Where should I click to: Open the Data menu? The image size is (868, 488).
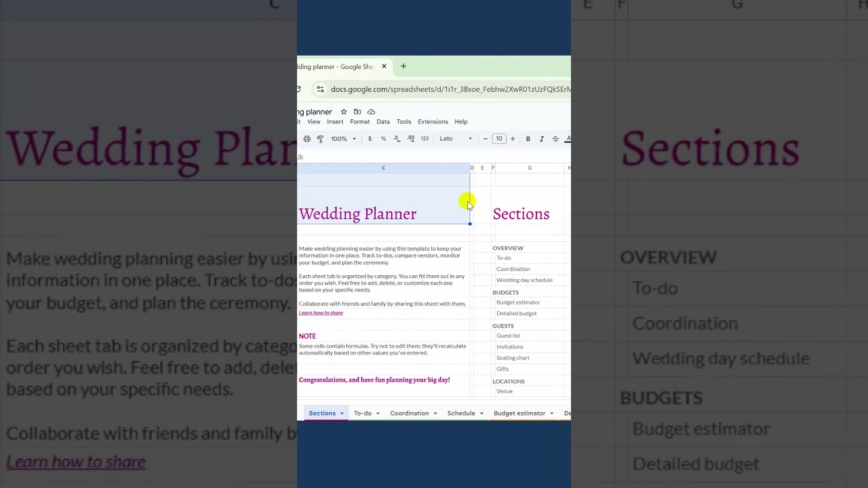(x=383, y=122)
